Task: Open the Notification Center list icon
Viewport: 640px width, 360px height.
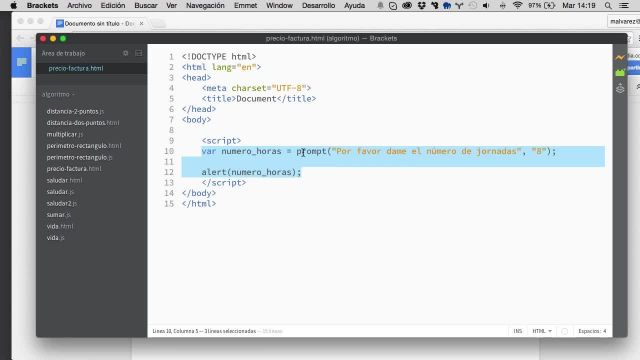Action: [x=624, y=6]
